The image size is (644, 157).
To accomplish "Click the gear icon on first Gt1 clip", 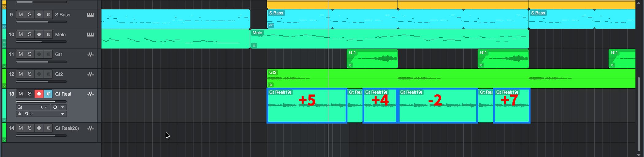I will coord(351,65).
